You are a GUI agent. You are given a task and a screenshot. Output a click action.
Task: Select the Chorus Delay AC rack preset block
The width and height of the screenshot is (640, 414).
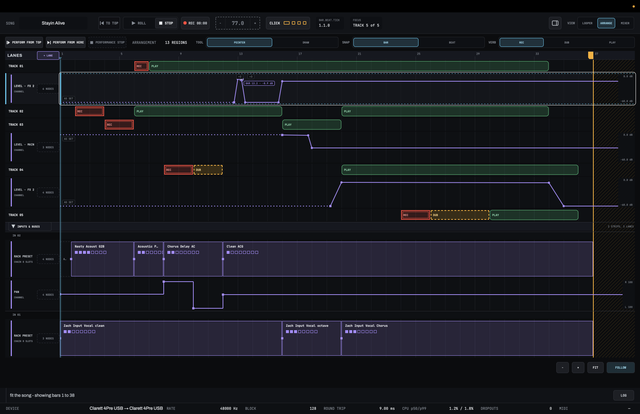coord(193,259)
